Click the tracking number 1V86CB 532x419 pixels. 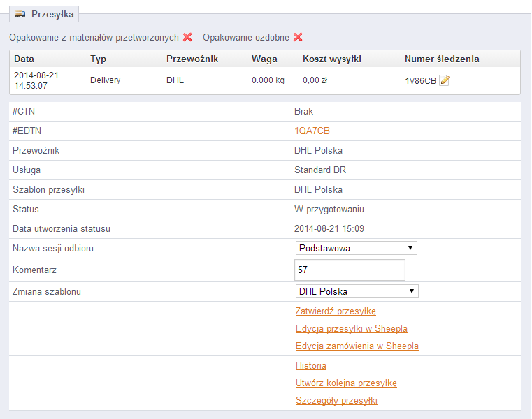(x=420, y=81)
